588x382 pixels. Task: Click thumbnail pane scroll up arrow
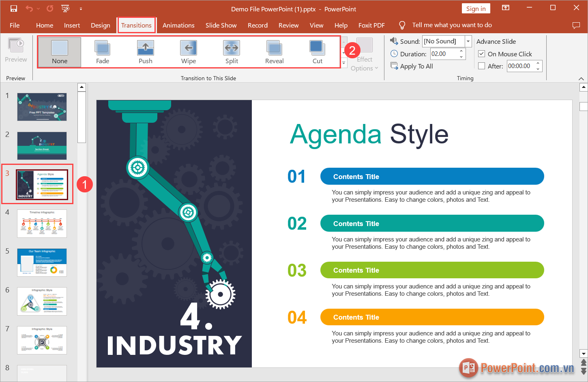tap(82, 87)
